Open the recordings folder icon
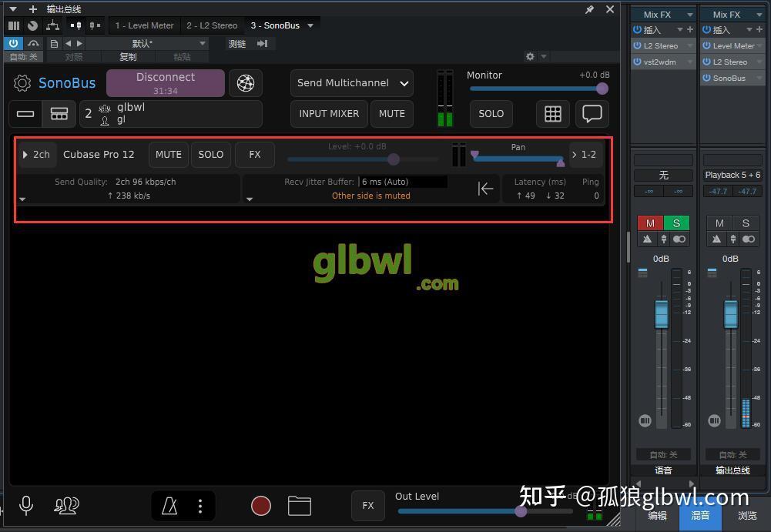771x532 pixels. point(299,506)
